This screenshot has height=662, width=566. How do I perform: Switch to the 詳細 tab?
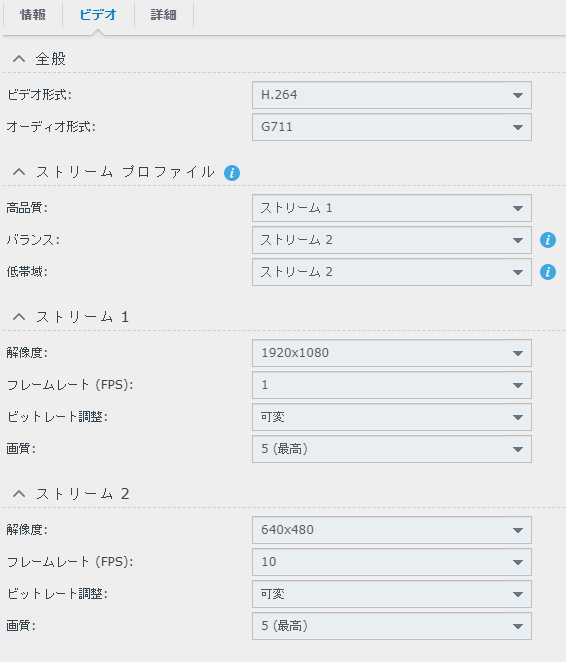tap(164, 15)
